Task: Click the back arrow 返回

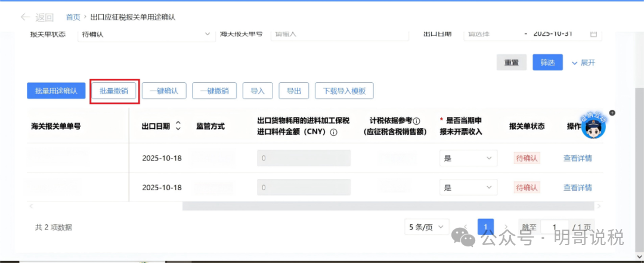Action: pos(36,17)
